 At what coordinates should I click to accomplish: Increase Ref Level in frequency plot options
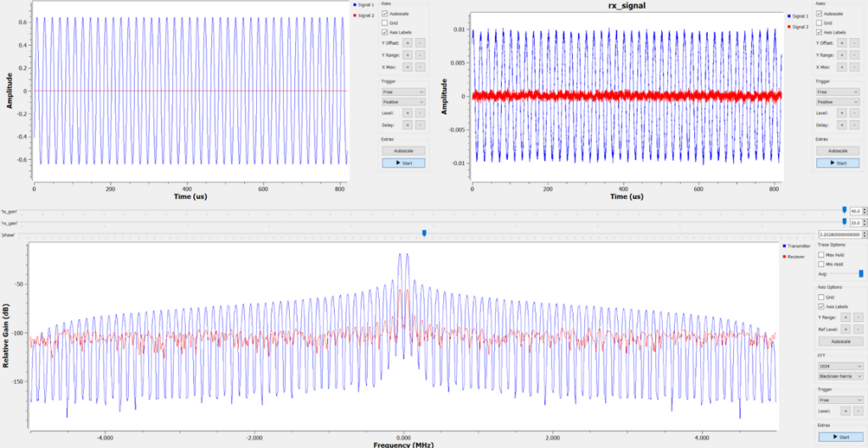coord(845,329)
